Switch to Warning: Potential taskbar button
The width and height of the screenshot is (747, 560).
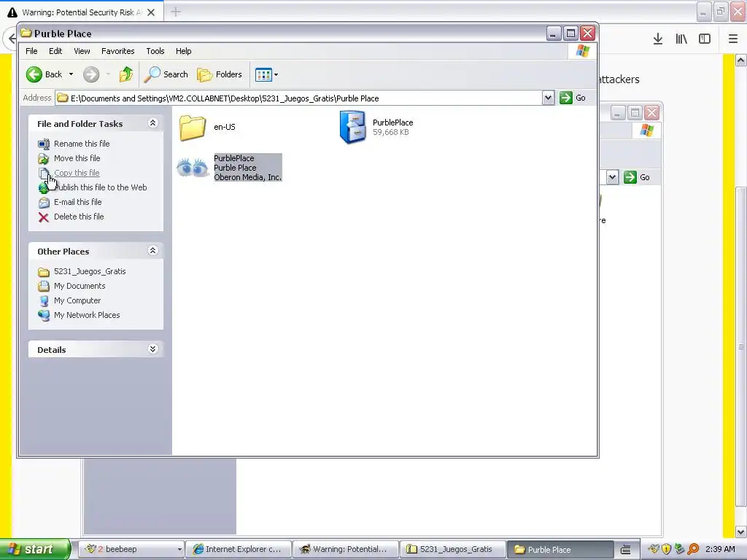click(345, 549)
